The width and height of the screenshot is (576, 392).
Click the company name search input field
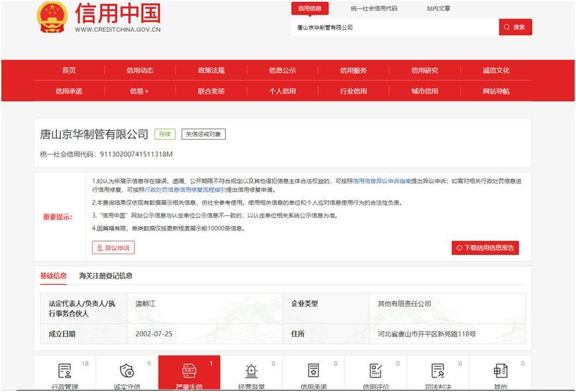point(394,28)
